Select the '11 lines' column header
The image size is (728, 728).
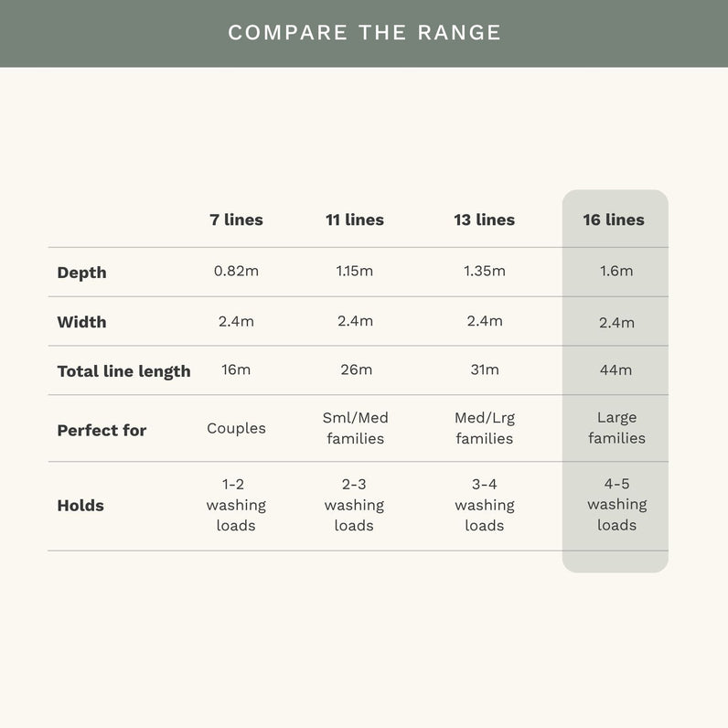(355, 219)
